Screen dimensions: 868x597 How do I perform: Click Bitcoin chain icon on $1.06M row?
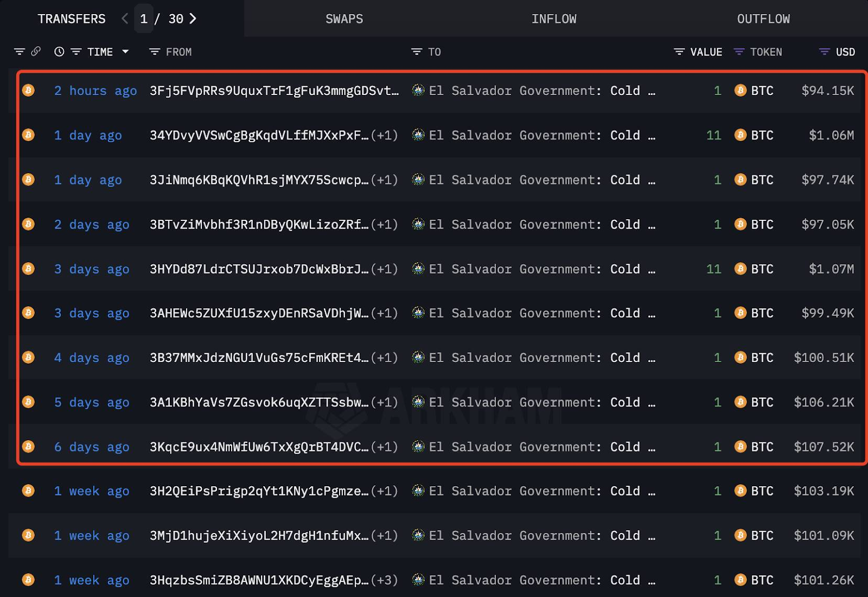[28, 135]
